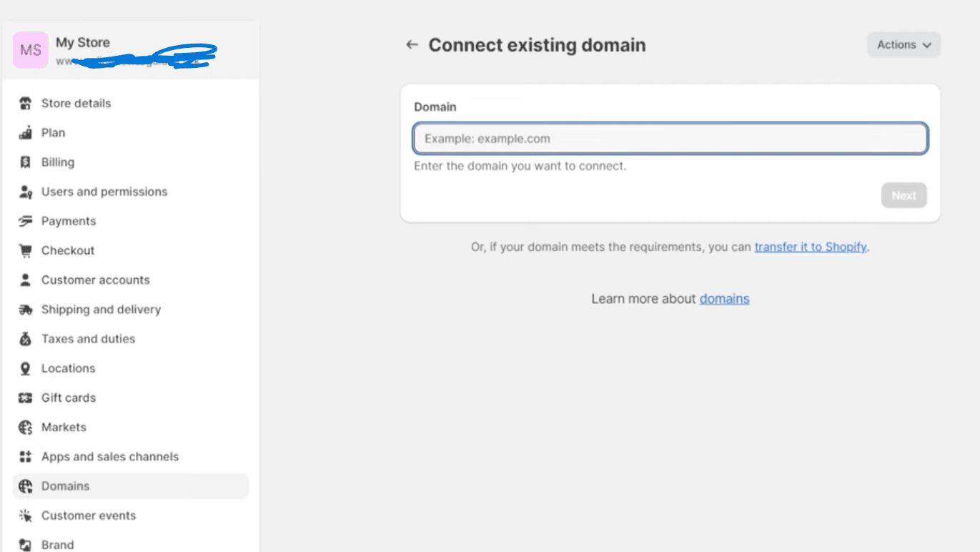Select Domains in the sidebar
Screen dimensions: 980x552
65,486
